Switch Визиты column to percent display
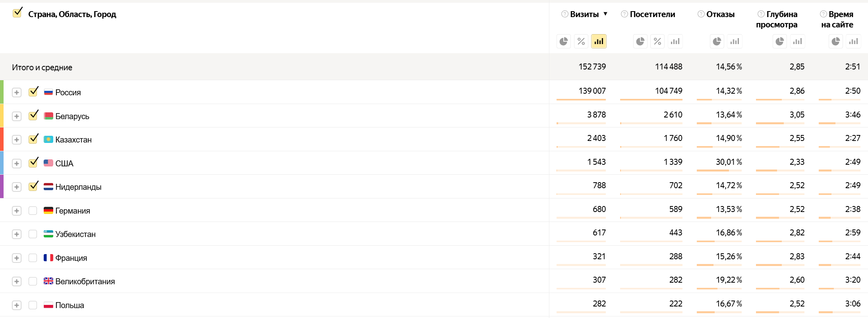868x318 pixels. (x=581, y=41)
